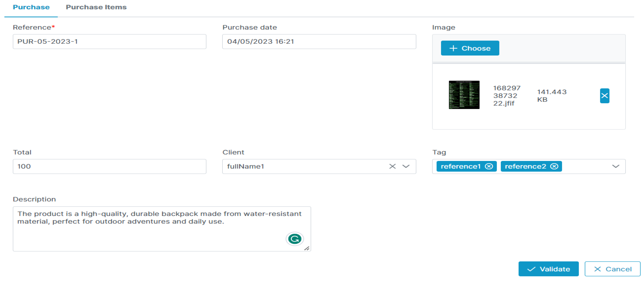Open the Tag multiselect dropdown arrow
The image size is (644, 281).
pyautogui.click(x=616, y=166)
